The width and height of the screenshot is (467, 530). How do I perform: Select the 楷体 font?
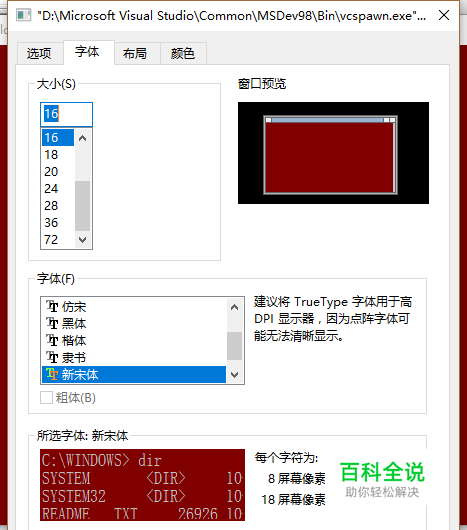[x=133, y=340]
